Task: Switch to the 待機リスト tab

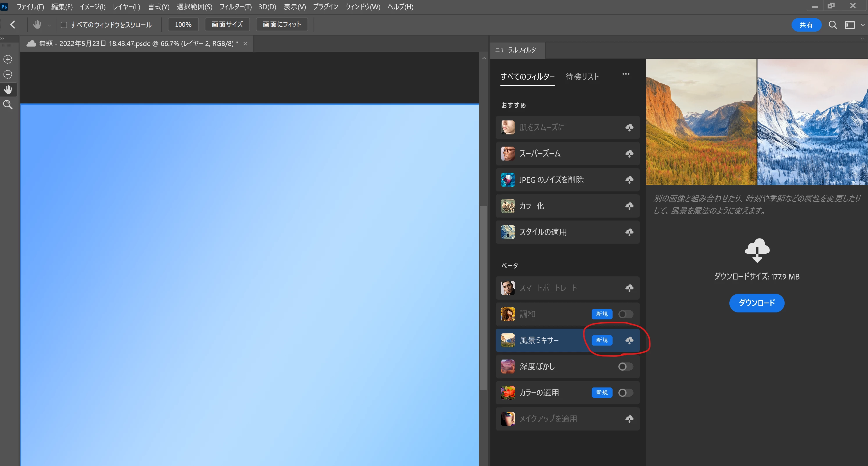Action: (x=582, y=77)
